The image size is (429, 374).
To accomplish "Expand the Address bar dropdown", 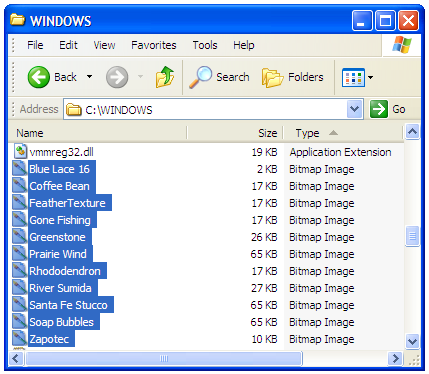I will coord(355,109).
